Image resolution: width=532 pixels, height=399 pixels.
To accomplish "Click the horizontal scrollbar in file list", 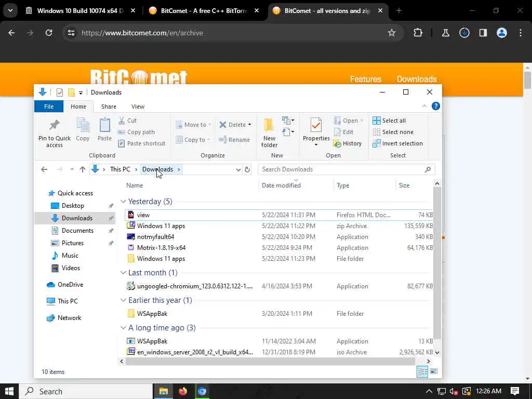I will [x=270, y=362].
